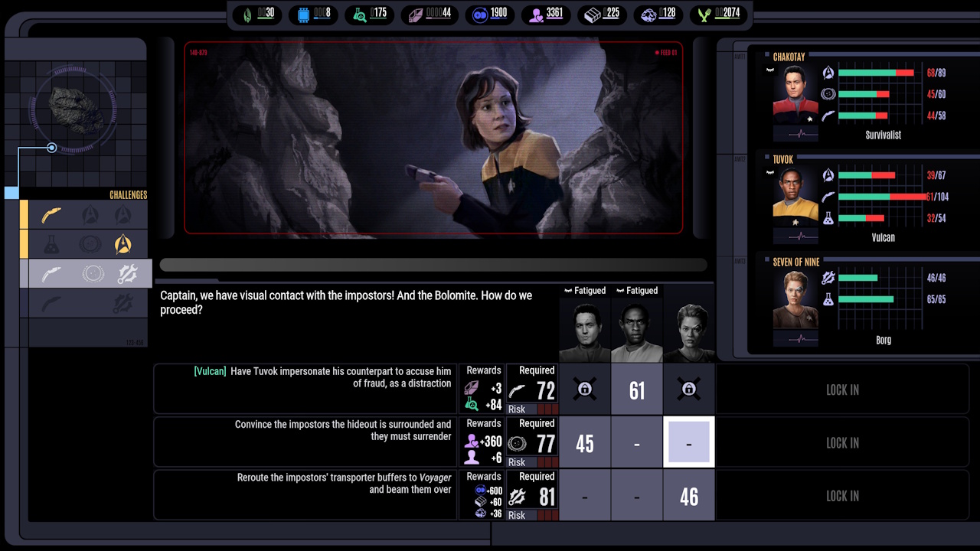The height and width of the screenshot is (551, 980).
Task: Toggle the 46 cell on the transporter buffer option
Action: pyautogui.click(x=688, y=496)
